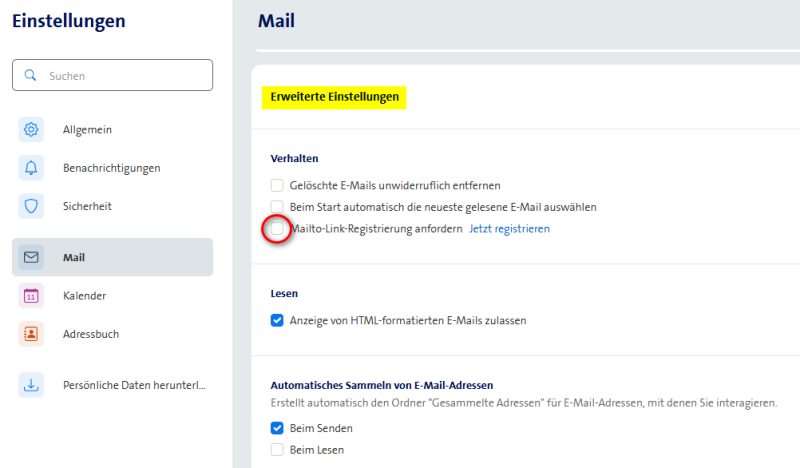The image size is (800, 468).
Task: Disable the Beim Senden checkbox
Action: coord(277,428)
